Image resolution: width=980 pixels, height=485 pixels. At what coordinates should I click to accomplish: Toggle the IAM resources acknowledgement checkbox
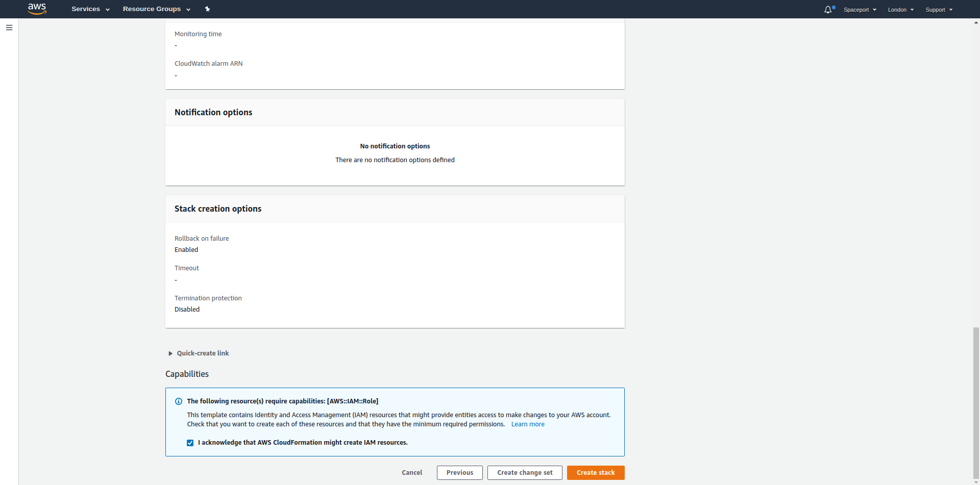point(190,443)
